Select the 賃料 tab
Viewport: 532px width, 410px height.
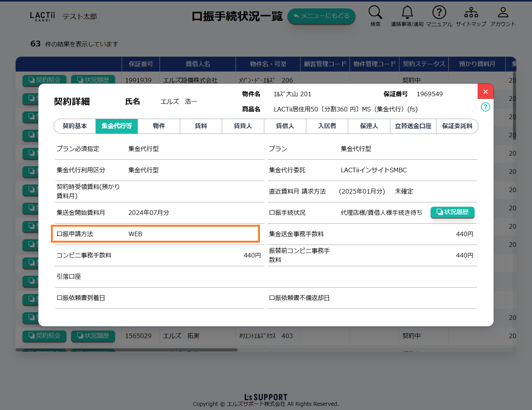point(201,126)
